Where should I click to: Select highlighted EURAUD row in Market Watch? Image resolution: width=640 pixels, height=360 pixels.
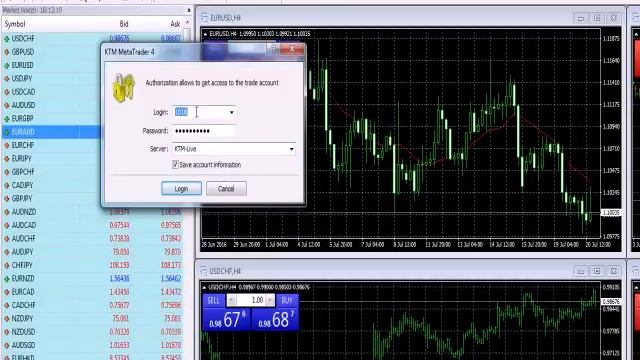(92, 132)
